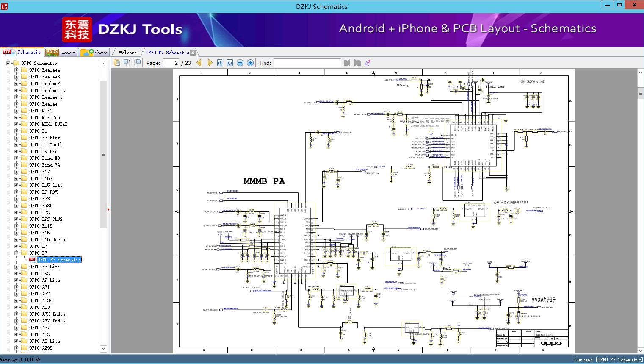
Task: Click the fit width icon
Action: click(x=220, y=63)
